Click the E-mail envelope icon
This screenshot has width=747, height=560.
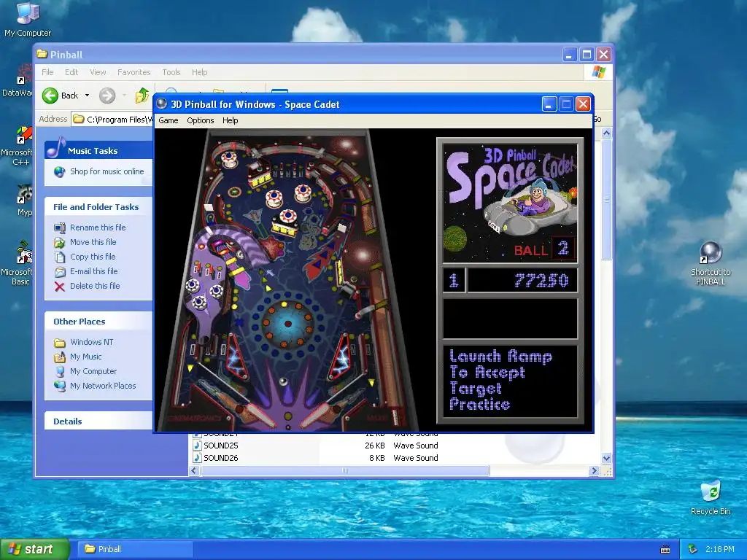[x=60, y=271]
